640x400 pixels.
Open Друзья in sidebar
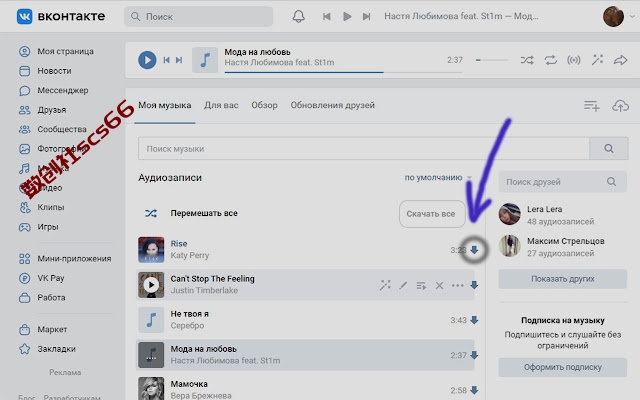(42, 110)
